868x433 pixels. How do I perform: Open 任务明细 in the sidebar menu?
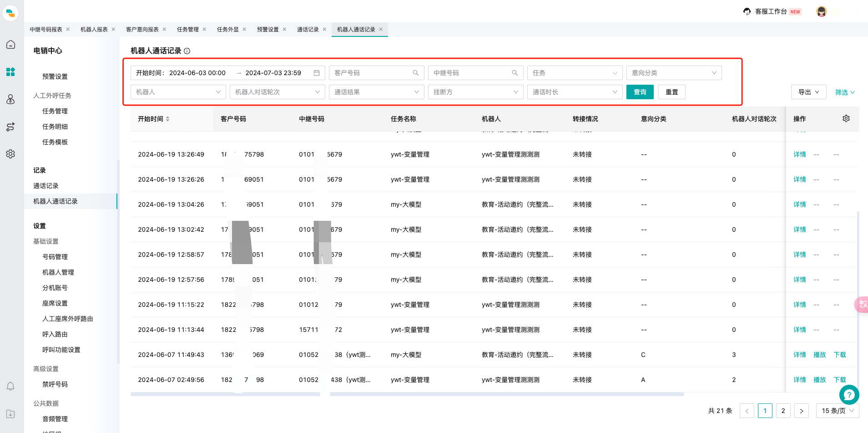(55, 127)
